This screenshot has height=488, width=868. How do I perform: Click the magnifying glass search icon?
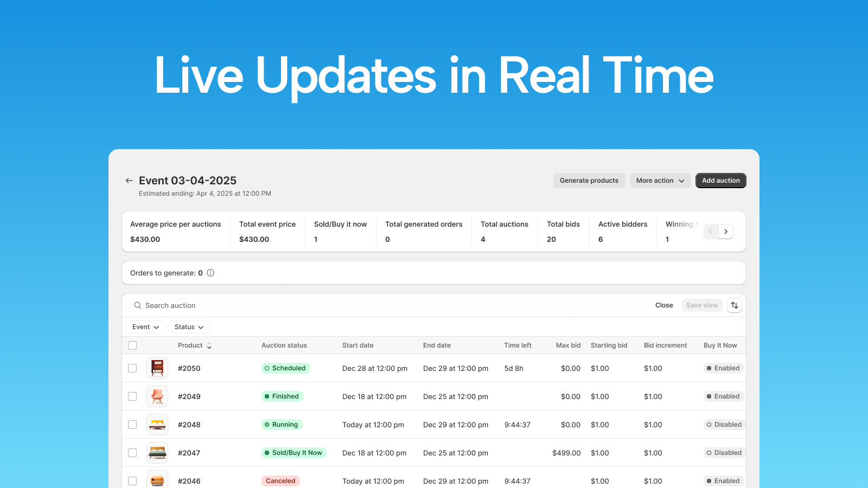tap(138, 305)
